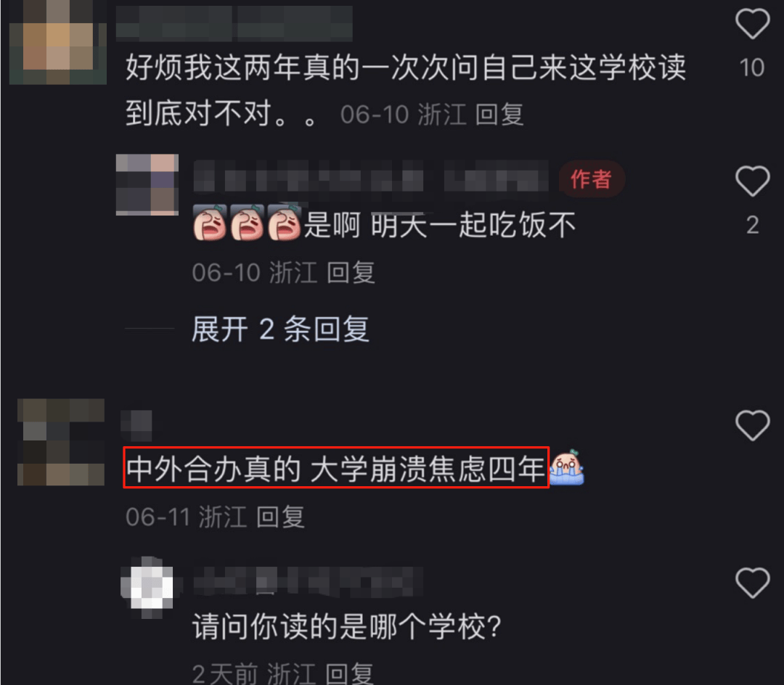Like the 中外合办 comment
784x685 pixels.
coord(752,425)
